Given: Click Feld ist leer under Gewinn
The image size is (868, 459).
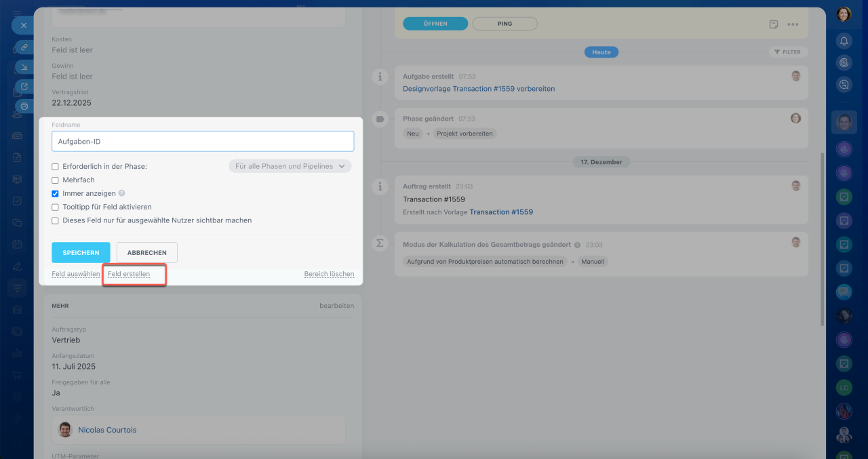Looking at the screenshot, I should 72,77.
